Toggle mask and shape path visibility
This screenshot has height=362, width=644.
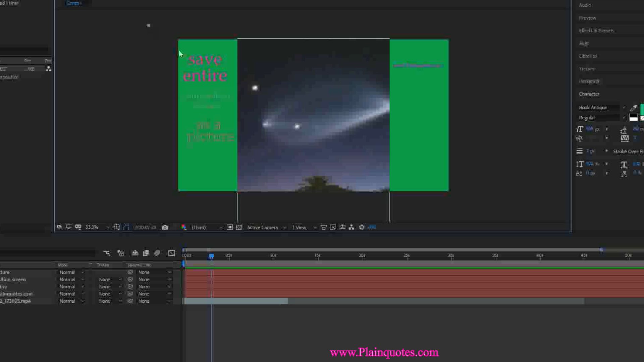(126, 227)
